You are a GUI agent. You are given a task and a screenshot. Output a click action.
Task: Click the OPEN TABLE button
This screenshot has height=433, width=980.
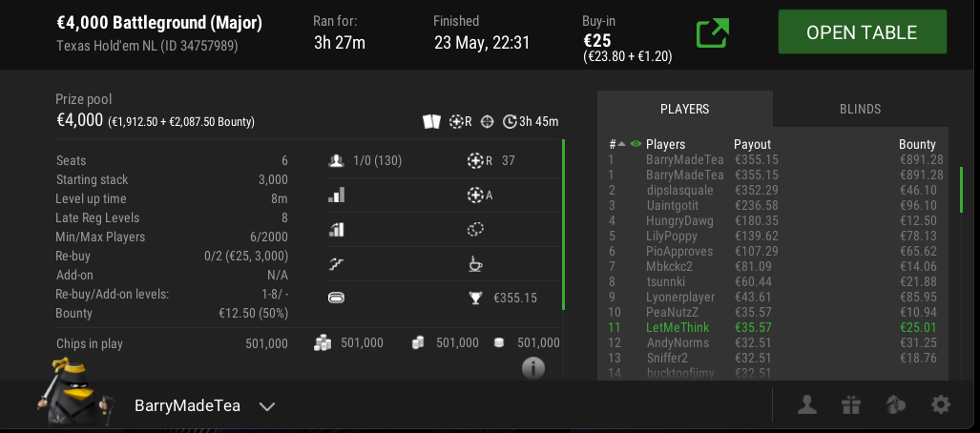click(x=862, y=31)
